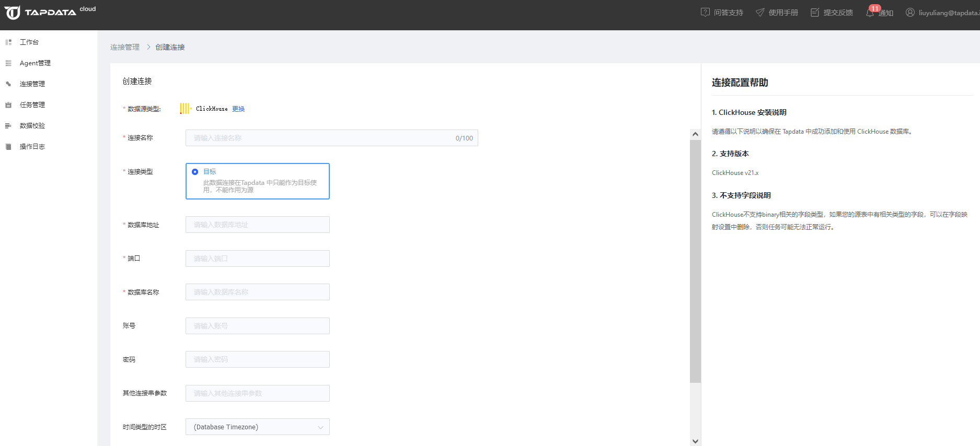Select the 目标 connection type radio
Screen dimensions: 980x446
coord(195,172)
